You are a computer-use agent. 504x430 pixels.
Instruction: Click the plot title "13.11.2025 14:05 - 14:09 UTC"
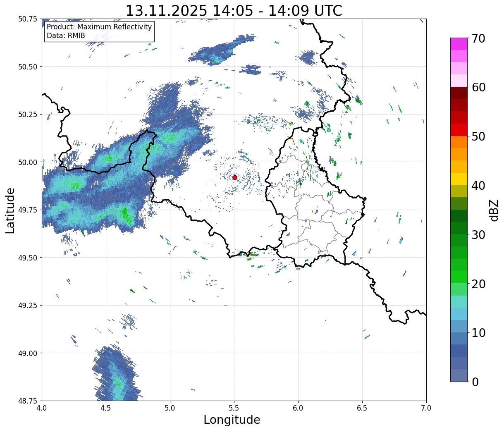(234, 10)
